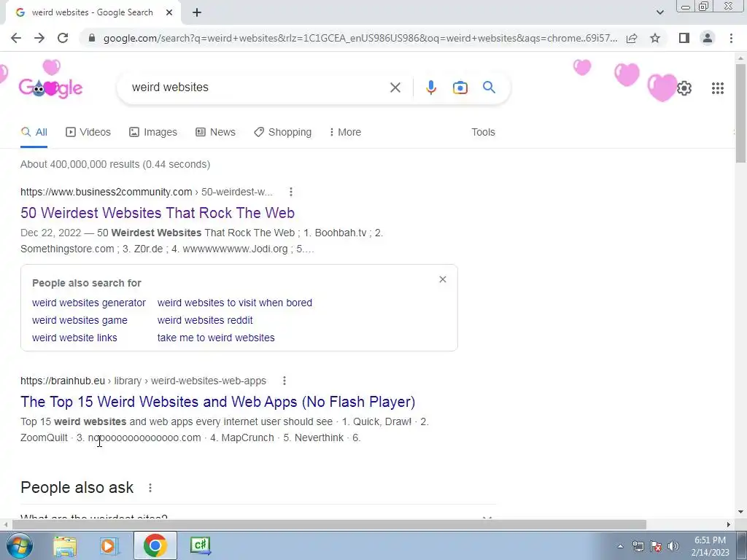Screen dimensions: 747x560
Task: Search weird websites generator
Action: pyautogui.click(x=88, y=303)
